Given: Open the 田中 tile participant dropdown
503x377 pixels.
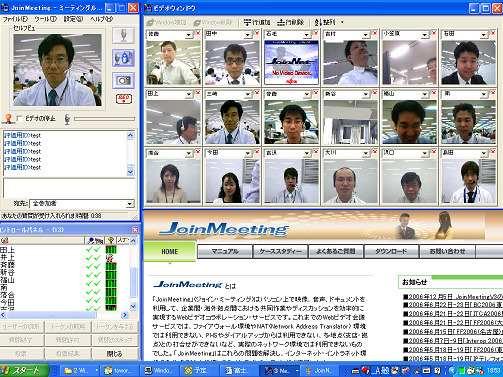Looking at the screenshot, I should 248,34.
